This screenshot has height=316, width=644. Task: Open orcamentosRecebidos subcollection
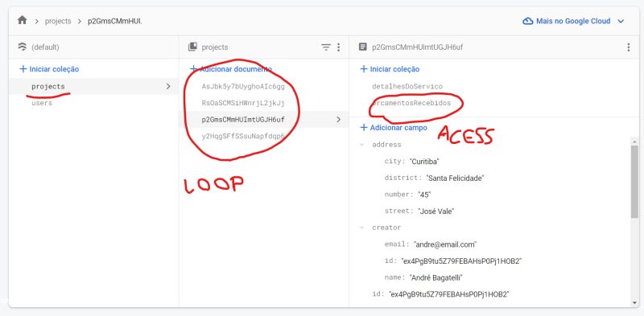coord(411,103)
